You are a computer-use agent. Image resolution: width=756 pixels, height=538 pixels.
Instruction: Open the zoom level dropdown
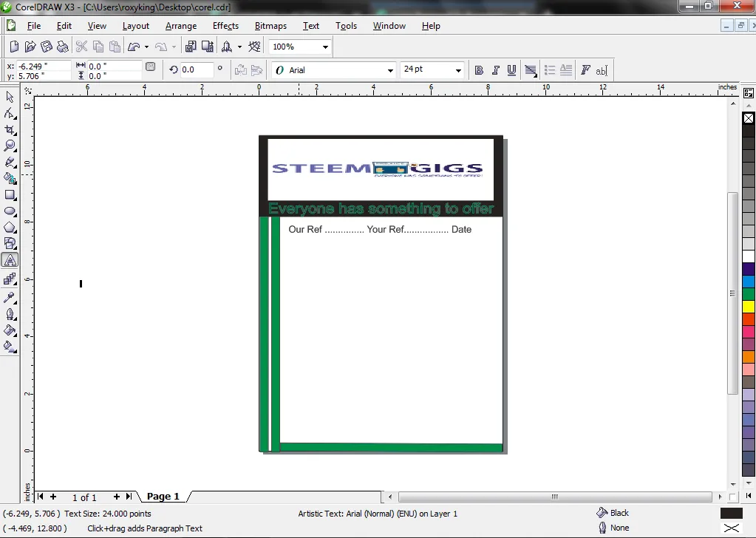pos(325,47)
